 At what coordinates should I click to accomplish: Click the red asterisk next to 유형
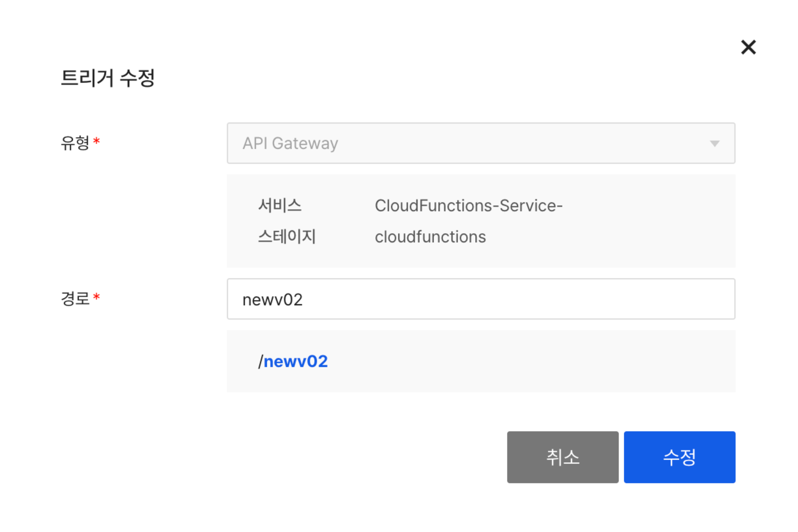click(96, 141)
